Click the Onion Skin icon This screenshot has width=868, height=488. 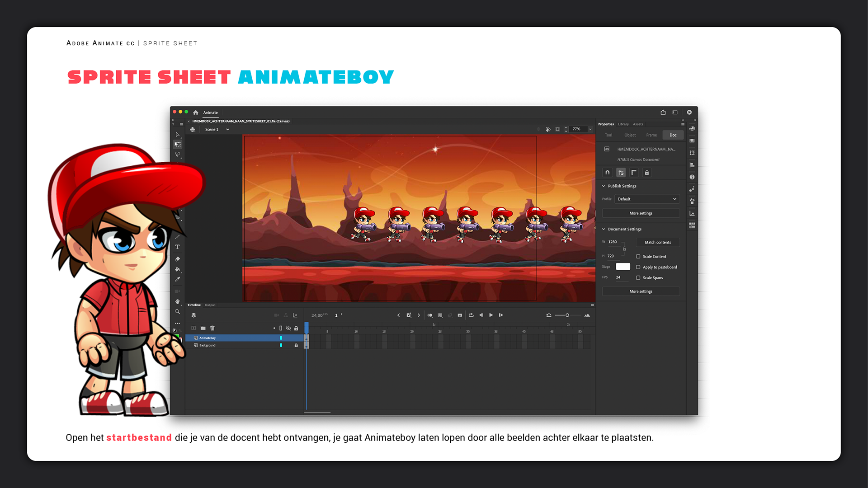click(x=430, y=315)
